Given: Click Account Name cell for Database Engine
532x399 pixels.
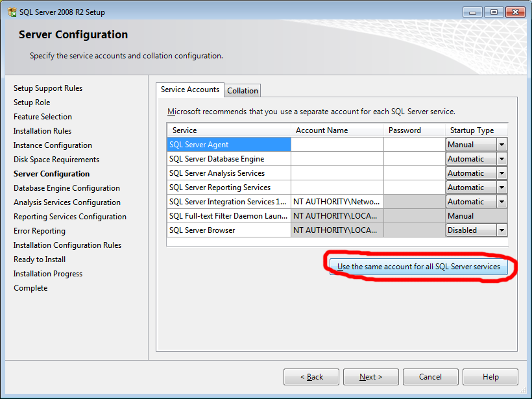Looking at the screenshot, I should 337,159.
